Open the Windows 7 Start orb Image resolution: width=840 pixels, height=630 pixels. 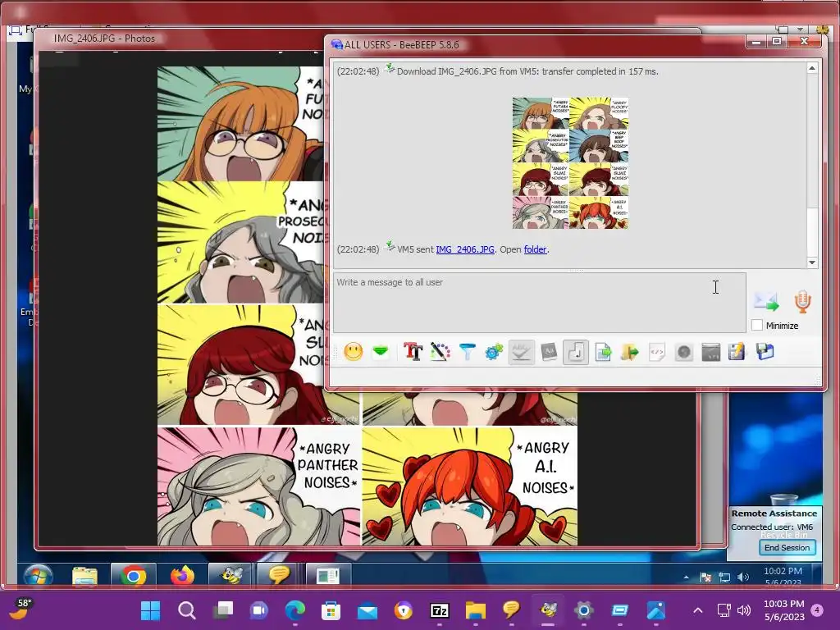click(x=38, y=576)
